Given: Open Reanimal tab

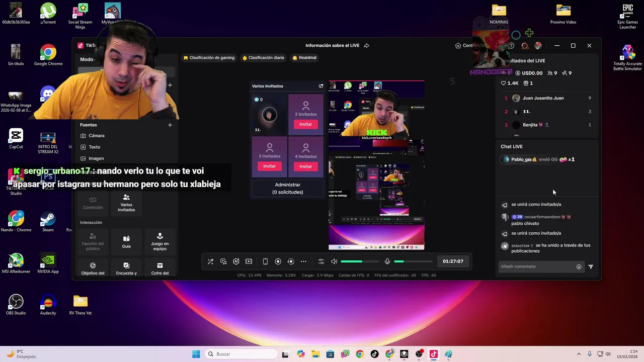Looking at the screenshot, I should [304, 58].
